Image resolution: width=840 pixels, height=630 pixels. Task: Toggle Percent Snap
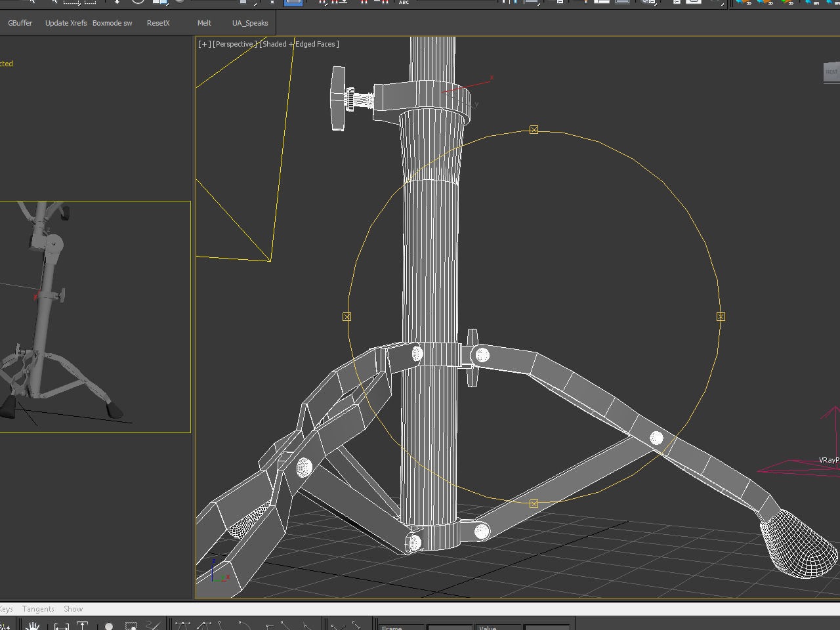click(364, 3)
